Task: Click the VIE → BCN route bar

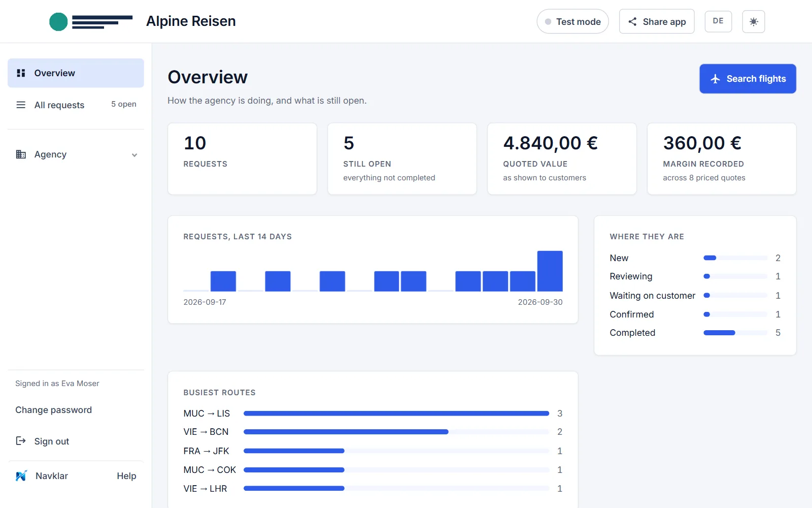Action: click(x=396, y=432)
